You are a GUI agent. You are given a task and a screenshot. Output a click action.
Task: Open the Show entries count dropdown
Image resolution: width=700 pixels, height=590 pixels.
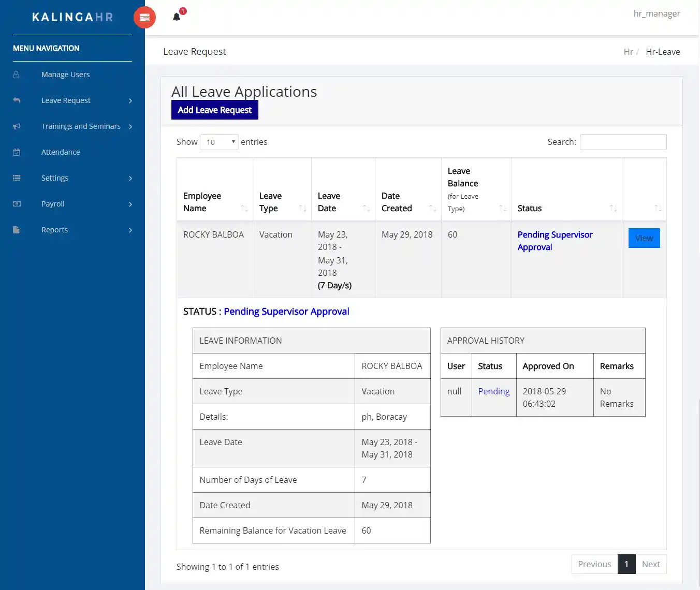coord(219,142)
